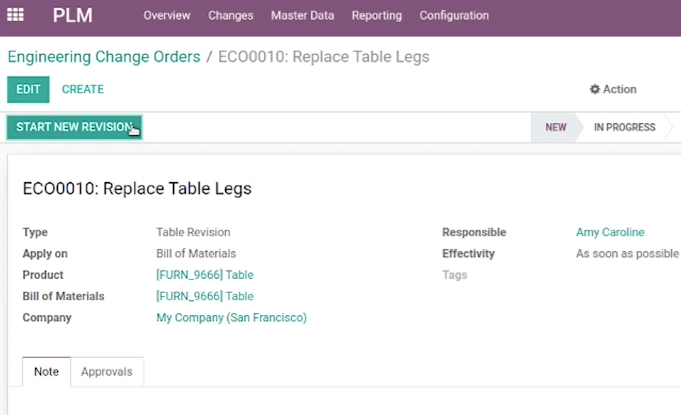This screenshot has height=415, width=681.
Task: Open the Changes menu
Action: (231, 16)
